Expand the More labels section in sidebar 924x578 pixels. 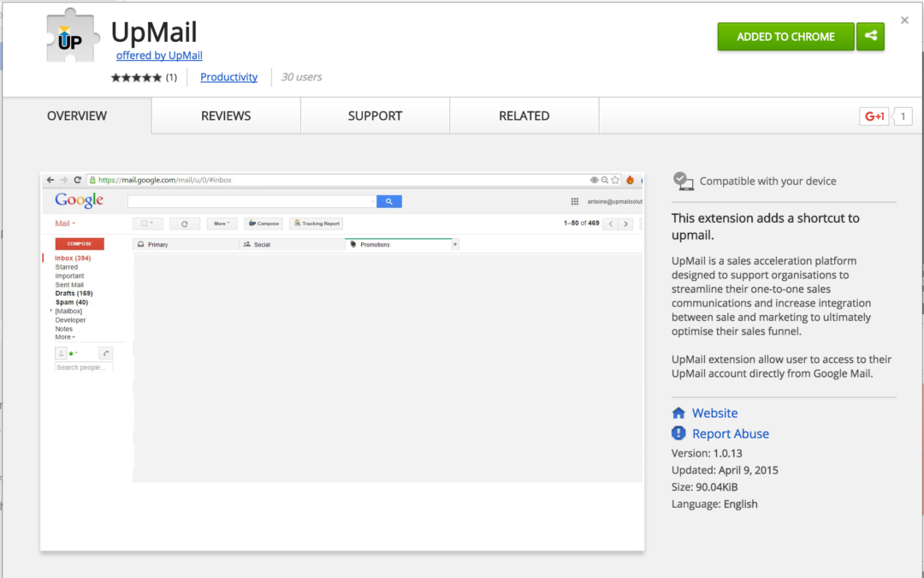point(64,337)
